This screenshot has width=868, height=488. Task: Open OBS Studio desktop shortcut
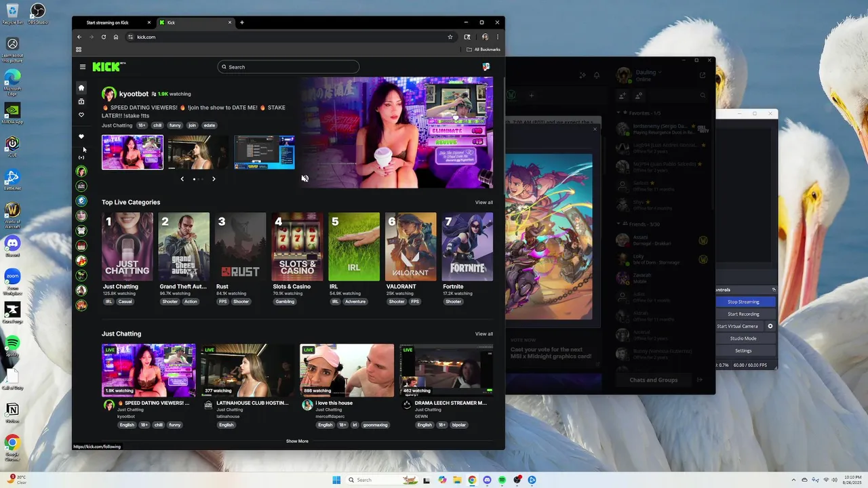pyautogui.click(x=38, y=14)
